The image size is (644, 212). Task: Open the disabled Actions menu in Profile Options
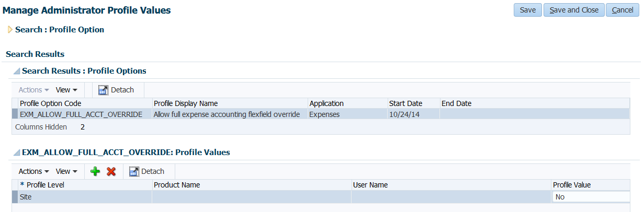(x=34, y=90)
